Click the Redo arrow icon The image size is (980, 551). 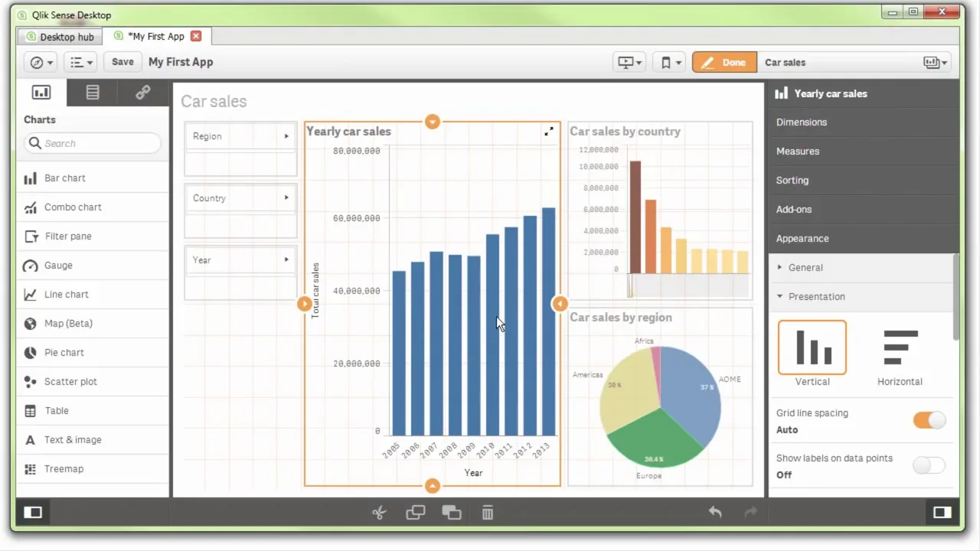[x=751, y=512]
